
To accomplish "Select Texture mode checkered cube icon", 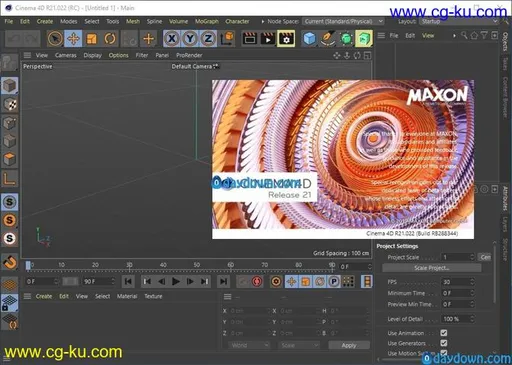I will pos(10,104).
